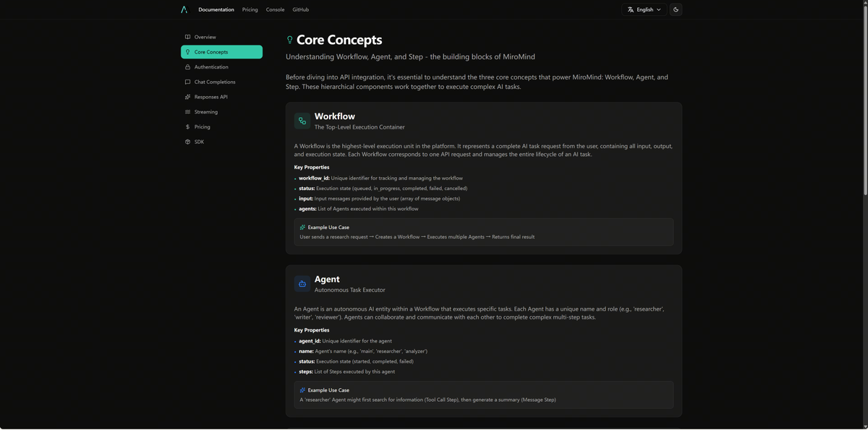Open the sidebar Pricing page
This screenshot has height=430, width=868.
tap(221, 126)
